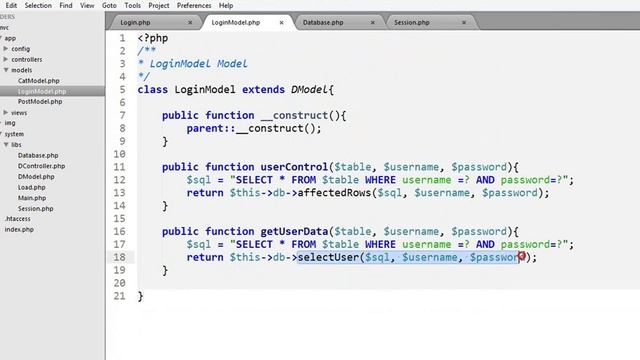640x360 pixels.
Task: Select the config folder label
Action: pos(20,49)
